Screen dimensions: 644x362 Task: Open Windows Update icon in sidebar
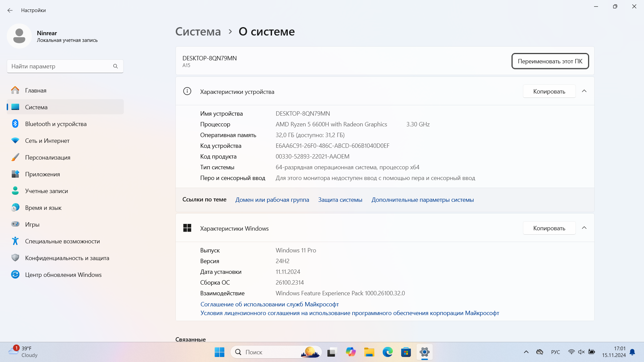15,275
